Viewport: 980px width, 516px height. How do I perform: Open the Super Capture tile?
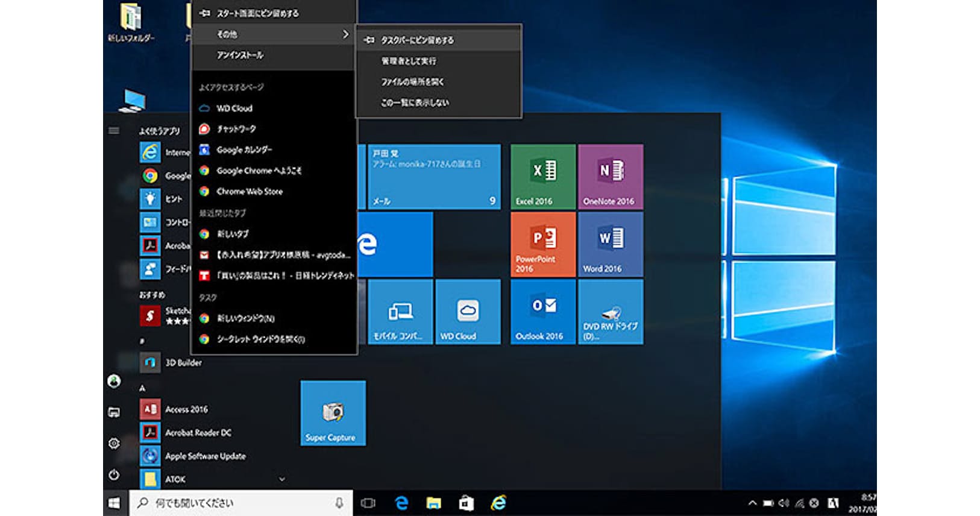click(333, 413)
